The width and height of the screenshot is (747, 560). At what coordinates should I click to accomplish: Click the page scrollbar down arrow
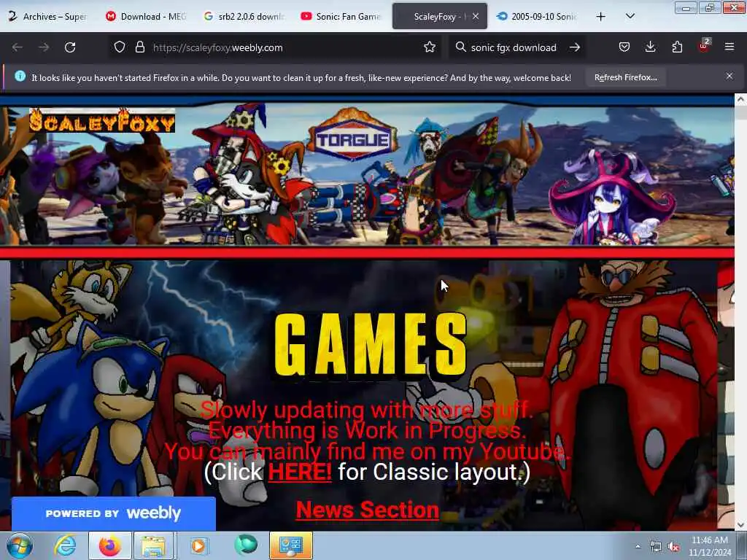[x=740, y=524]
